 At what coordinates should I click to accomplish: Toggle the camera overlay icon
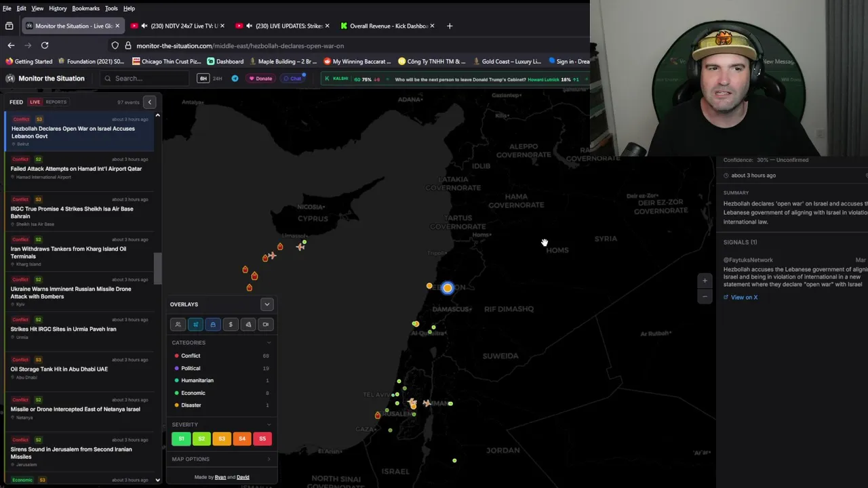coord(266,325)
